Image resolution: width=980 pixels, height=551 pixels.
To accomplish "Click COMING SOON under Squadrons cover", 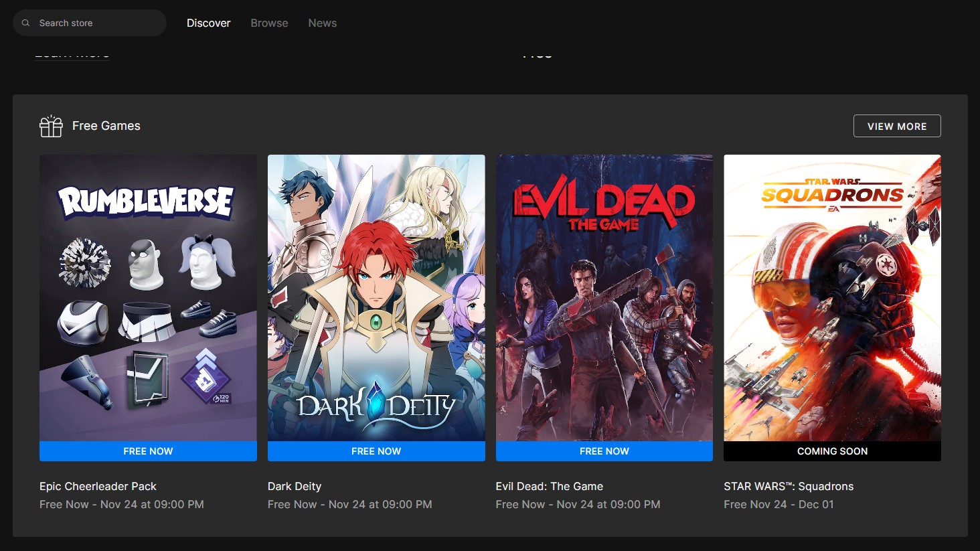I will pyautogui.click(x=832, y=451).
